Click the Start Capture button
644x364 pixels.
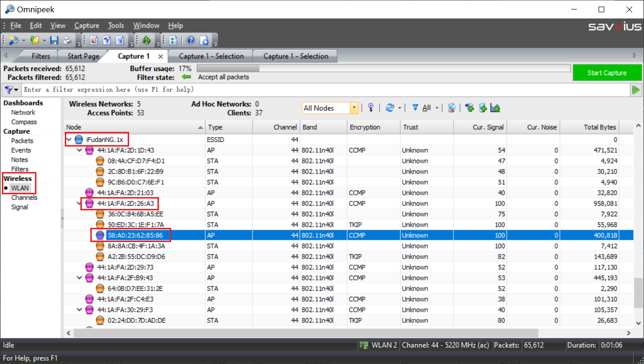point(607,73)
